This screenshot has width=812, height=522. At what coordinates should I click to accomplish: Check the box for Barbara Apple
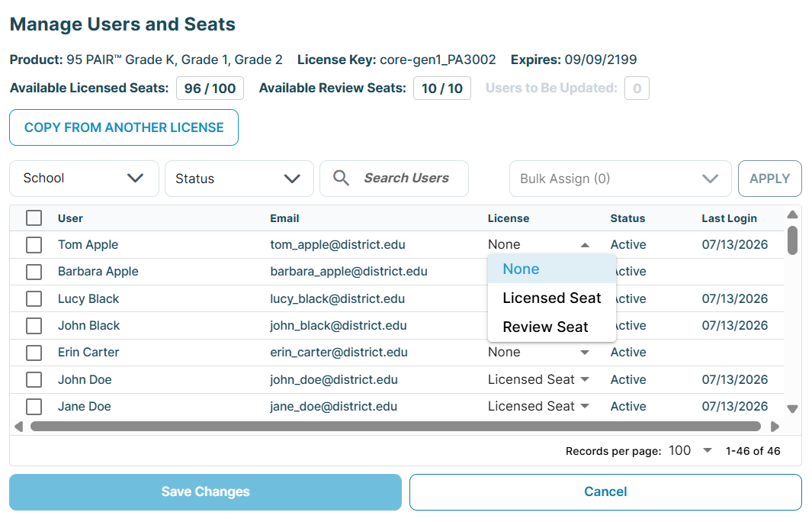pos(34,272)
